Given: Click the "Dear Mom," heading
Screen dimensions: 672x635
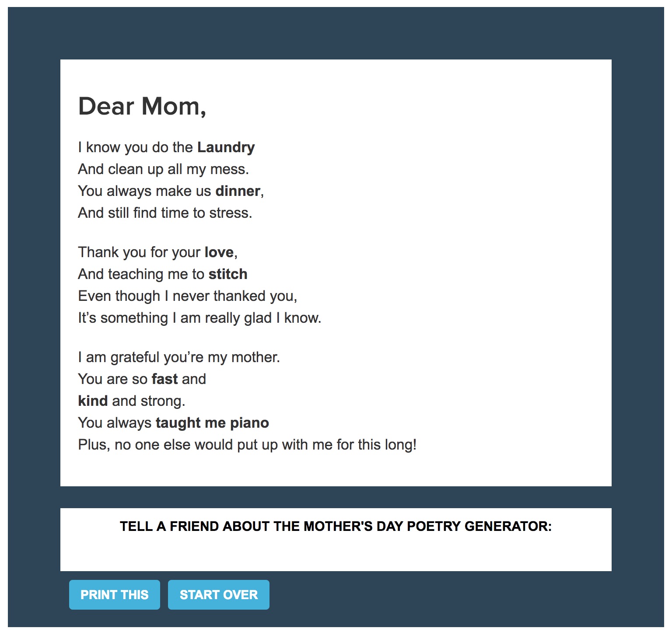Looking at the screenshot, I should [x=142, y=106].
